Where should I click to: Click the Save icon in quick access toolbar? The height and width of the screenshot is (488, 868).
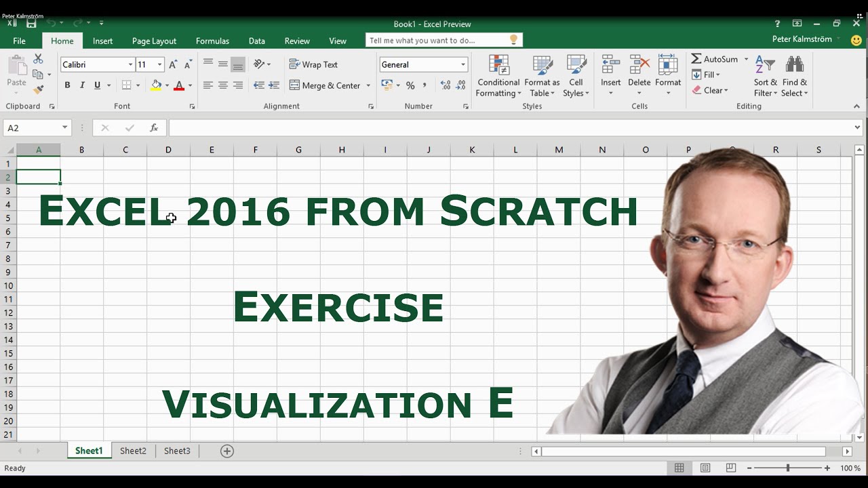31,23
